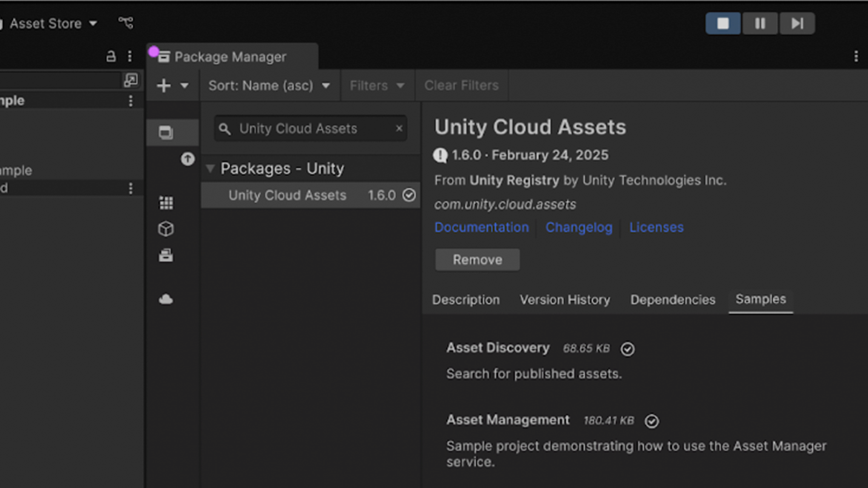
Task: Step forward one frame
Action: click(797, 23)
